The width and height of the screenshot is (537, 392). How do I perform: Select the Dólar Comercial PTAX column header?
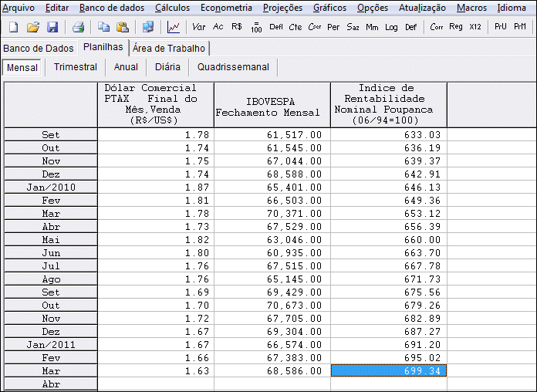pyautogui.click(x=156, y=104)
